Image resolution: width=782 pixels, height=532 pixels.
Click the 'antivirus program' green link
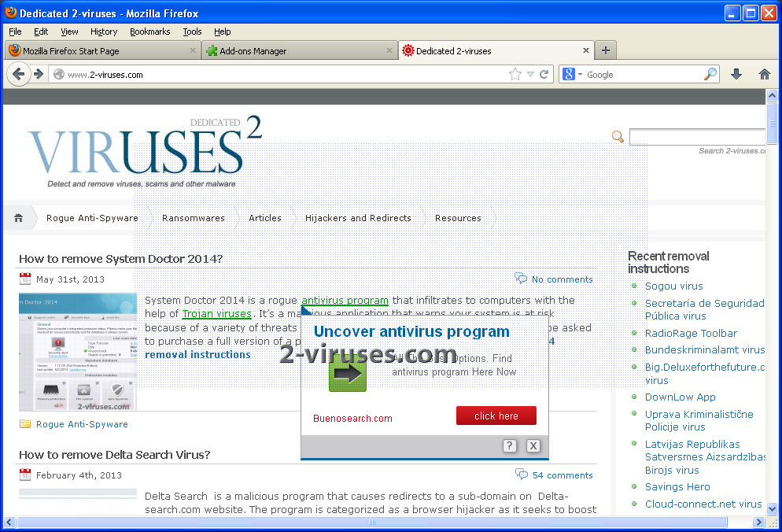click(345, 301)
